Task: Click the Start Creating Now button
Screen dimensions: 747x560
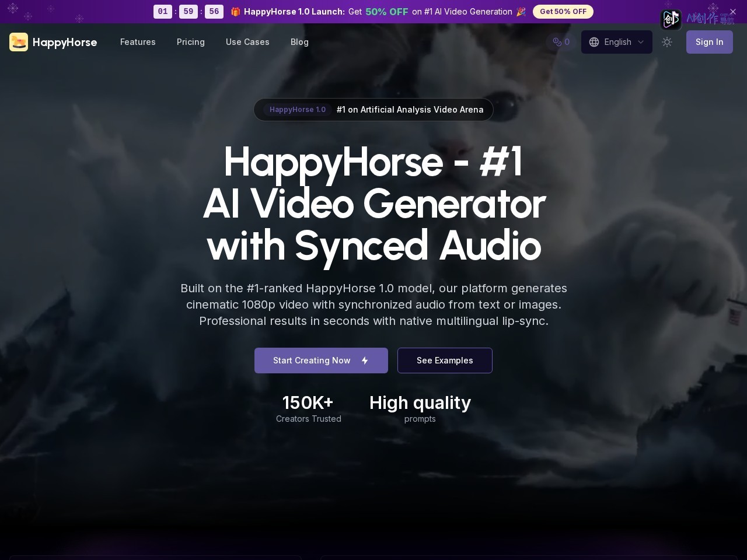Action: pyautogui.click(x=321, y=360)
